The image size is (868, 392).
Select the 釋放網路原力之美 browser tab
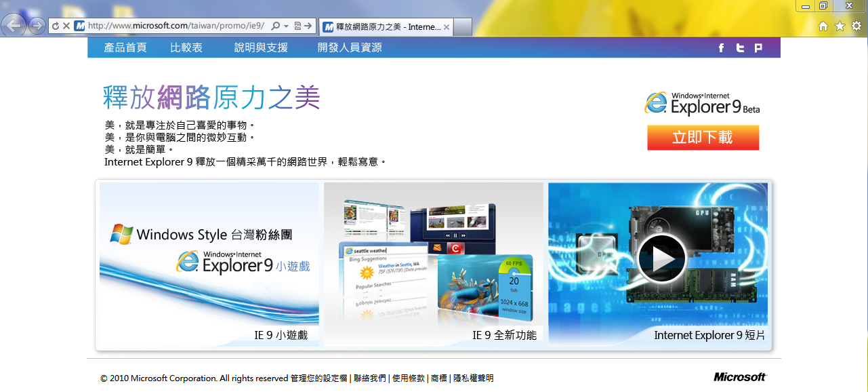tap(386, 27)
